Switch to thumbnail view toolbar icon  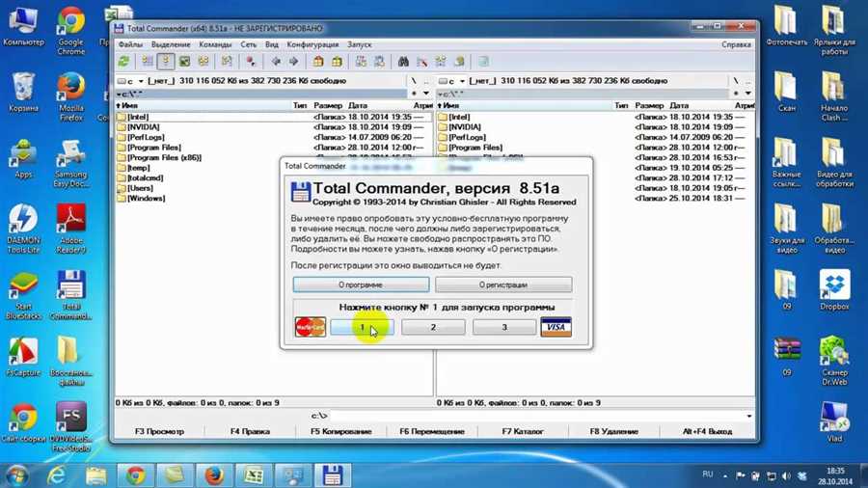(x=184, y=62)
